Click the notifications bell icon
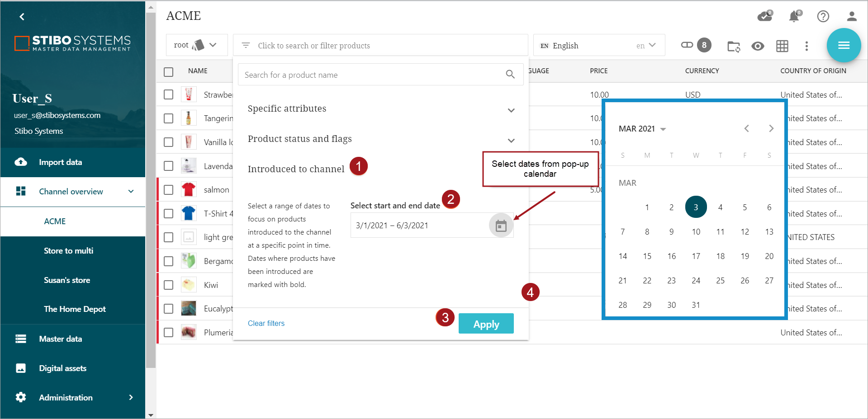Viewport: 868px width, 419px height. 794,17
